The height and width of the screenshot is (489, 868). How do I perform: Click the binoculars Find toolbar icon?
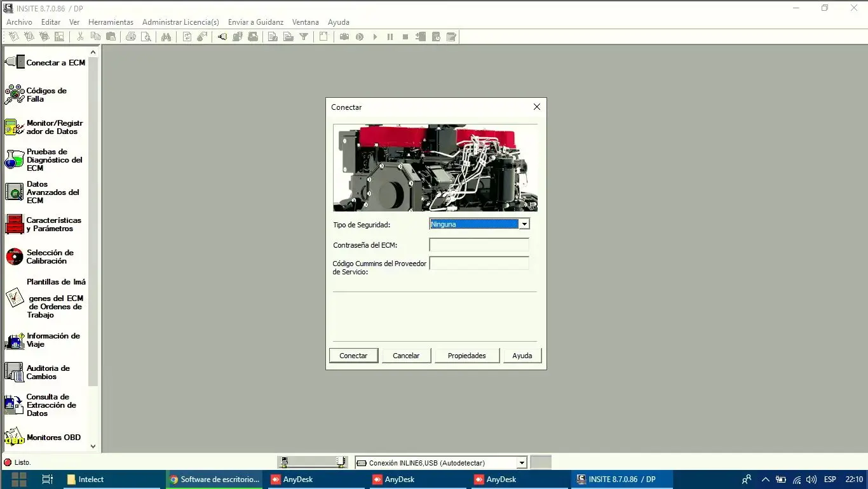[x=166, y=37]
